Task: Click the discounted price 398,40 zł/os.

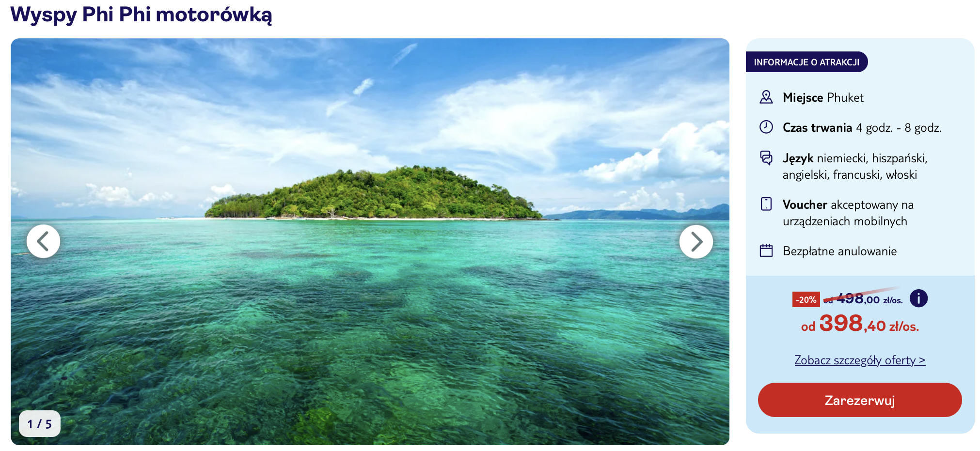Action: coord(860,324)
